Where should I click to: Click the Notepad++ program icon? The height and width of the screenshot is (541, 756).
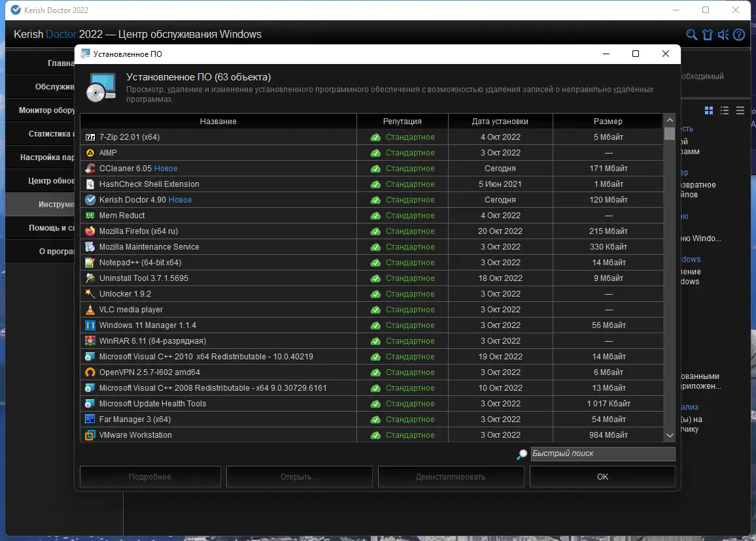point(90,263)
